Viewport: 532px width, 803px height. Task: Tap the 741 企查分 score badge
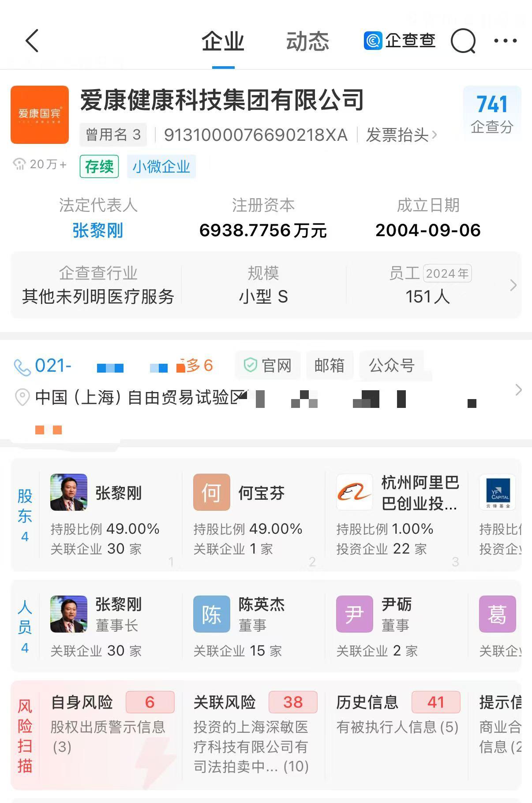click(492, 114)
